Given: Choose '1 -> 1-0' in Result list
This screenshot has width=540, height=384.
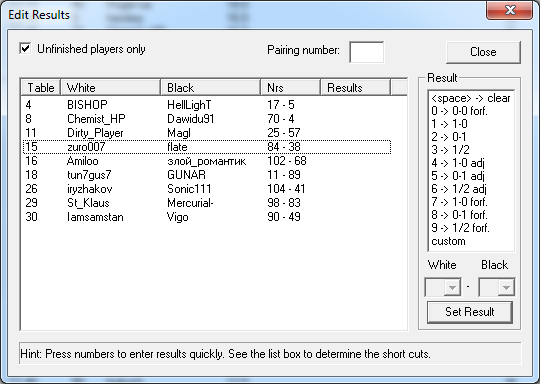Looking at the screenshot, I should tap(449, 124).
